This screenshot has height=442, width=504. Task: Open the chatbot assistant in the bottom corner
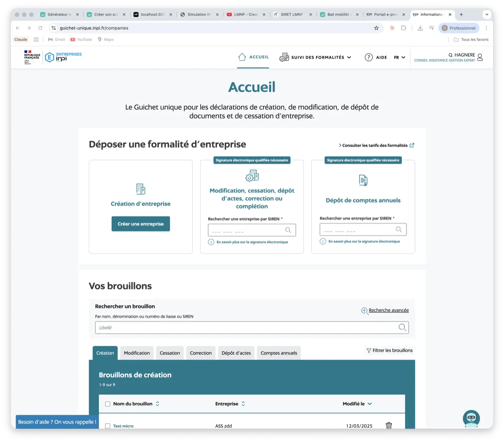tap(471, 418)
